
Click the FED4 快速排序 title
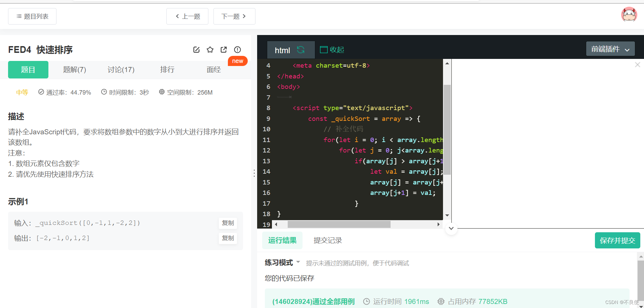[40, 50]
